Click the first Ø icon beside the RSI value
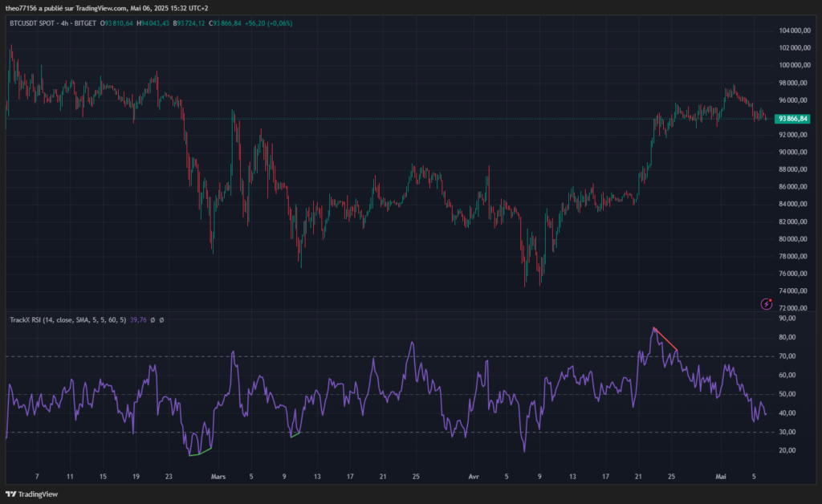The height and width of the screenshot is (504, 822). (x=152, y=321)
